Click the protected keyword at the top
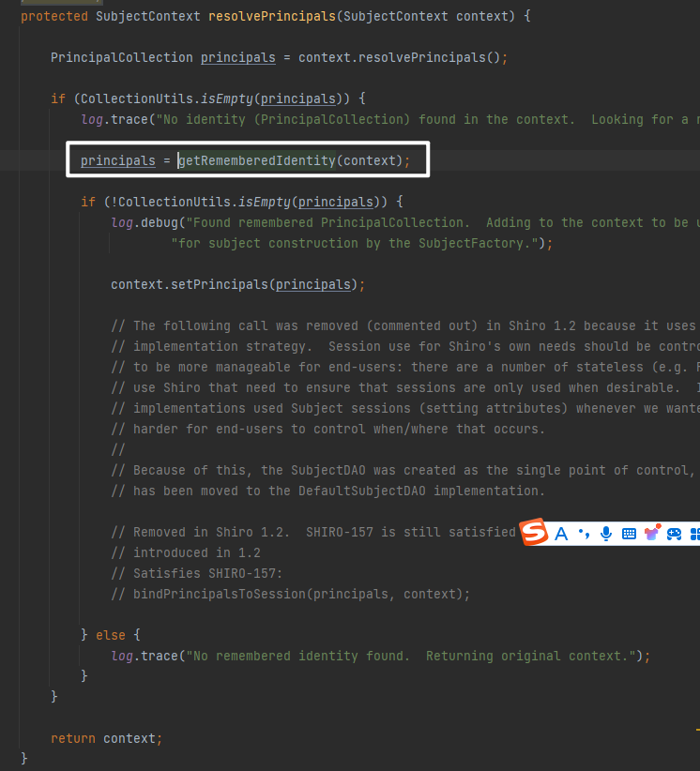700x771 pixels. tap(55, 16)
